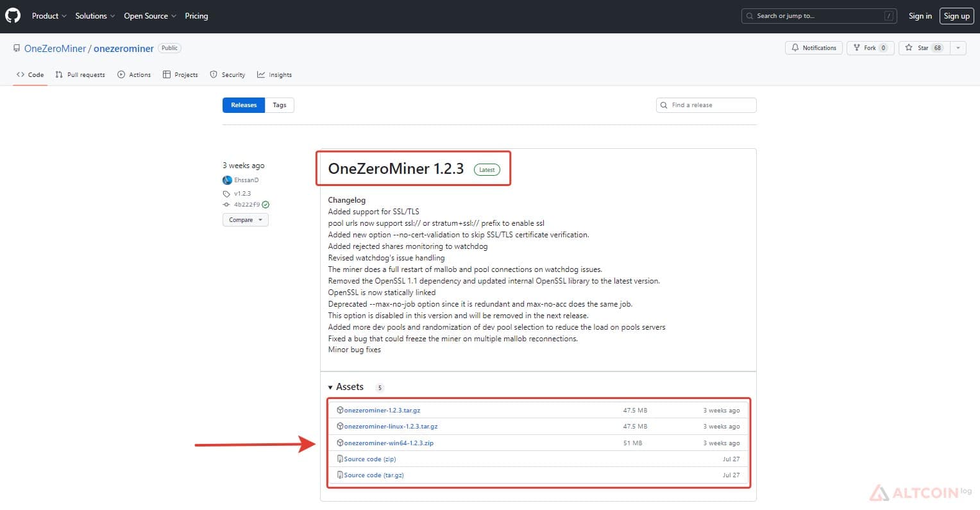Screen dimensions: 980x510
Task: Open the Pricing link
Action: (x=196, y=16)
